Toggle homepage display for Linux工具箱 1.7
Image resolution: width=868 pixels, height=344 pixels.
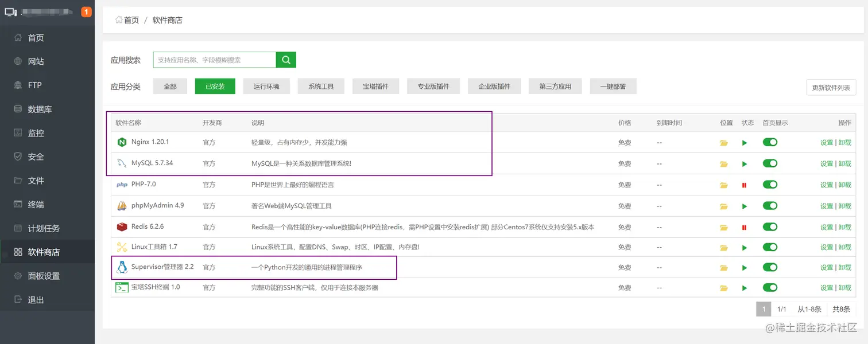point(770,247)
